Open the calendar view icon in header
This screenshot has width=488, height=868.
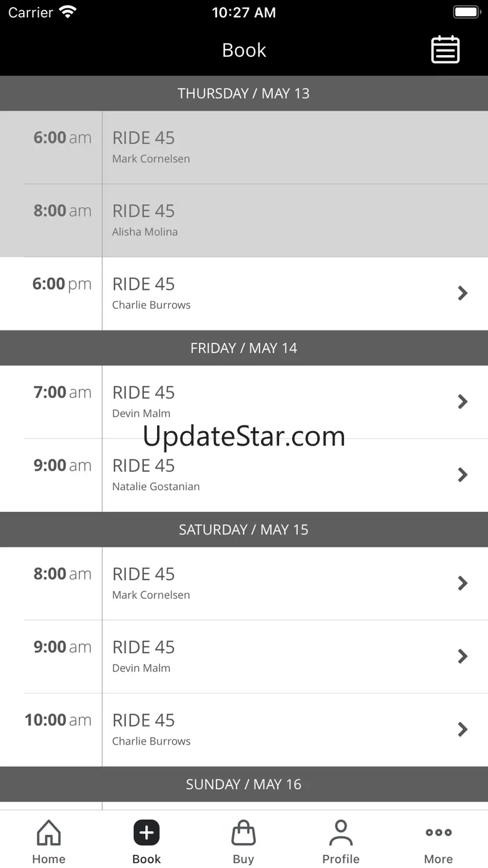[445, 50]
